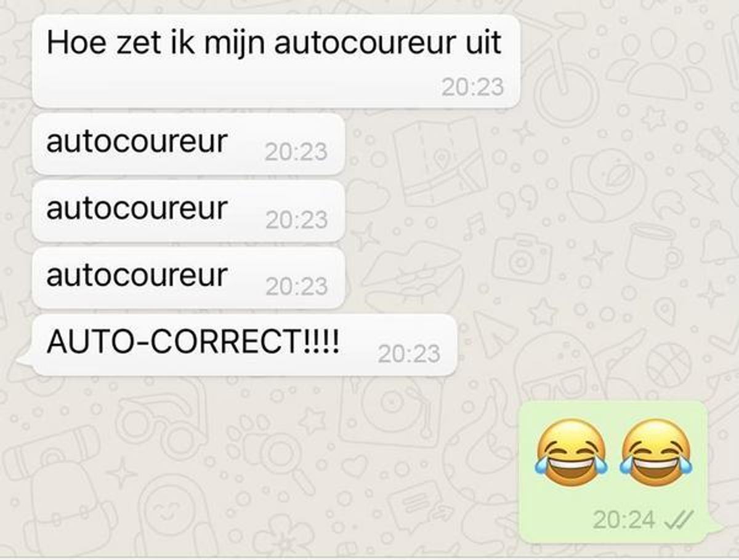
Task: Click the right laughing-crying emoji
Action: point(656,452)
